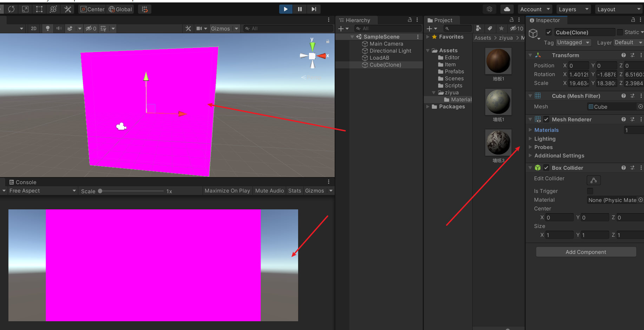Open the Prefabs folder in Project
644x330 pixels.
(454, 72)
